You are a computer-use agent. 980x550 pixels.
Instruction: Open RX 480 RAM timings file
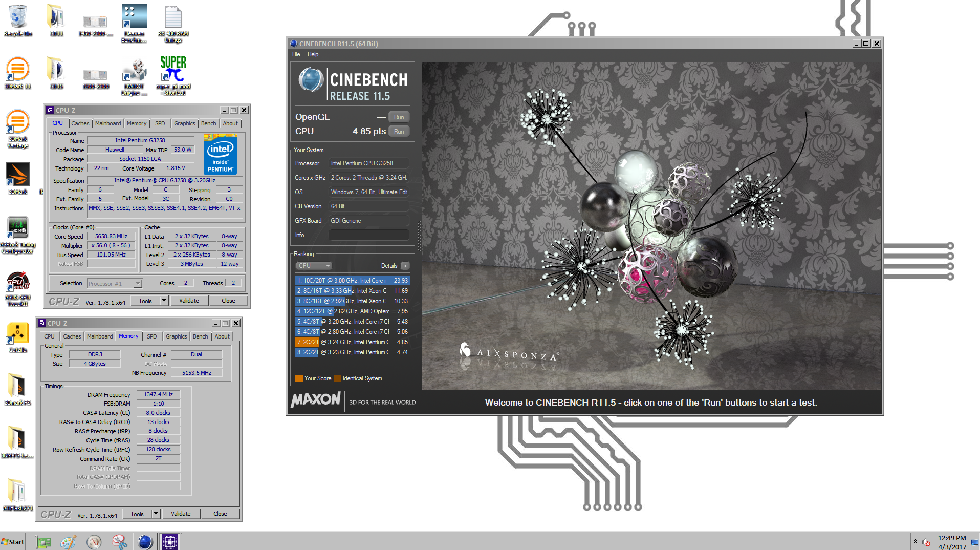[173, 24]
